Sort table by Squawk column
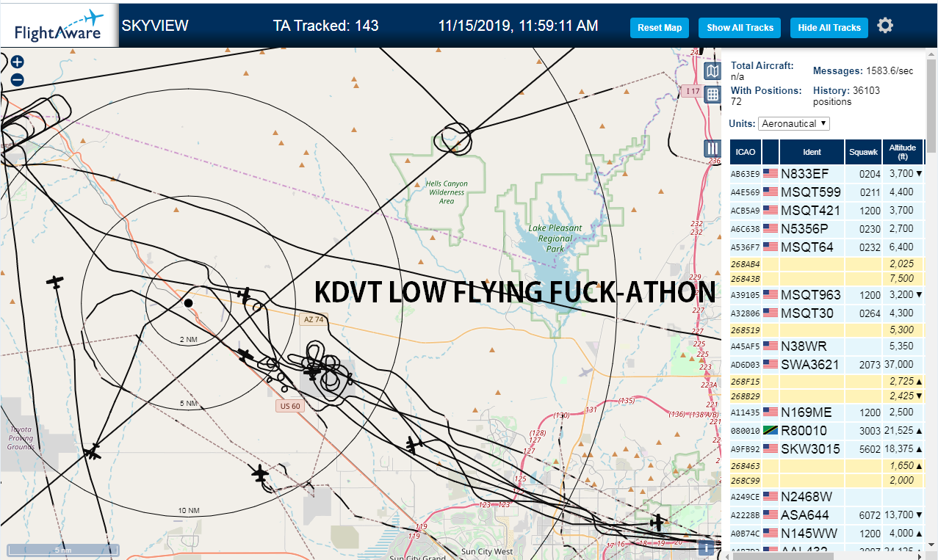Image resolution: width=938 pixels, height=560 pixels. pos(863,152)
